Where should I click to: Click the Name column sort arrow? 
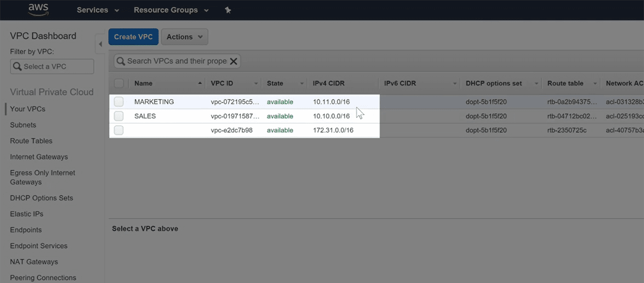200,83
